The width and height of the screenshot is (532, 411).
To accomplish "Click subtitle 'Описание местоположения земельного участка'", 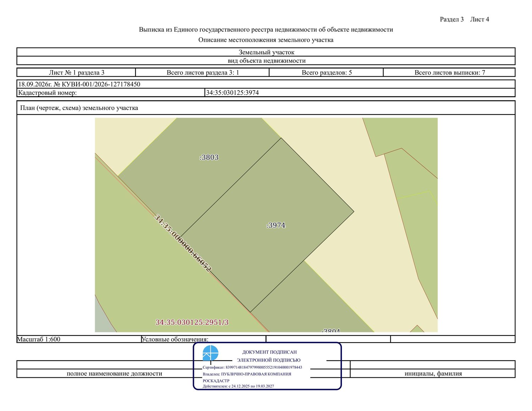I will coord(266,40).
